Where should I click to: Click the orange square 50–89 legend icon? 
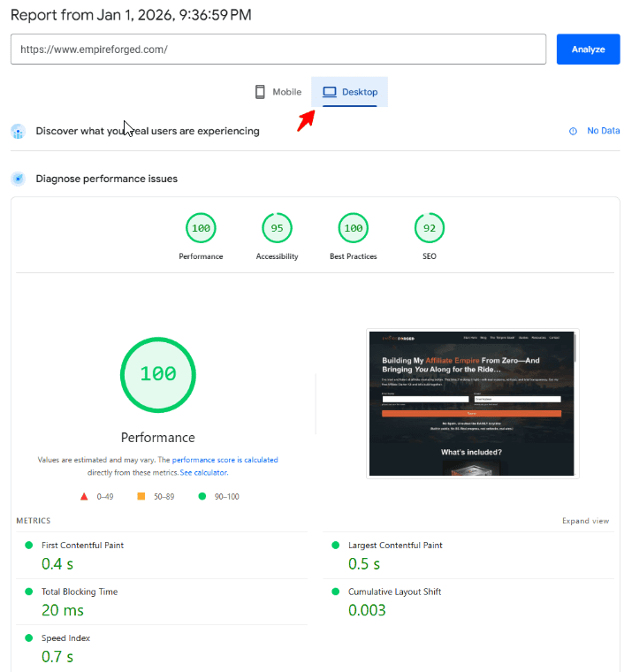coord(141,496)
